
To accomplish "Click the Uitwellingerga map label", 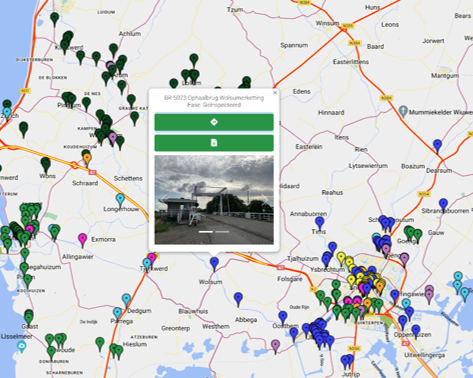I will (425, 355).
